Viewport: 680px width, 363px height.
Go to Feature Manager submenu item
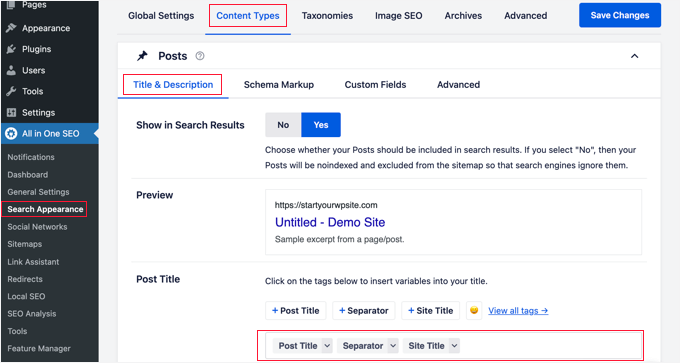click(x=39, y=348)
